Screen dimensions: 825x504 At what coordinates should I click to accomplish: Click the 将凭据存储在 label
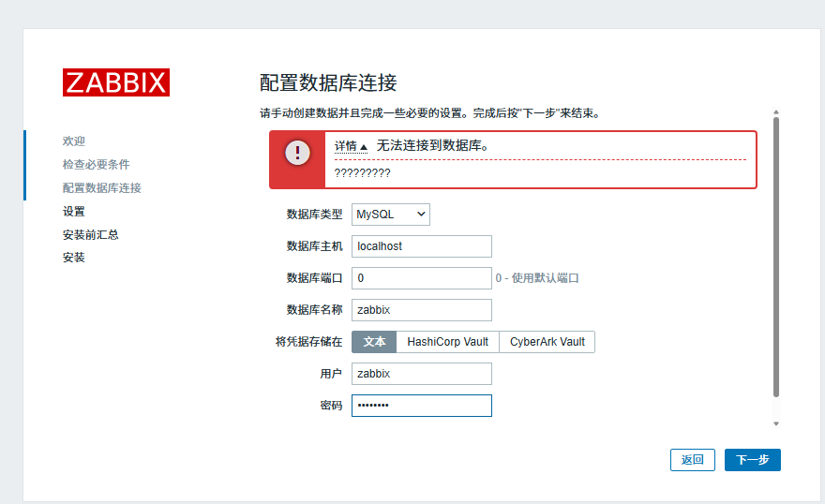pyautogui.click(x=308, y=342)
